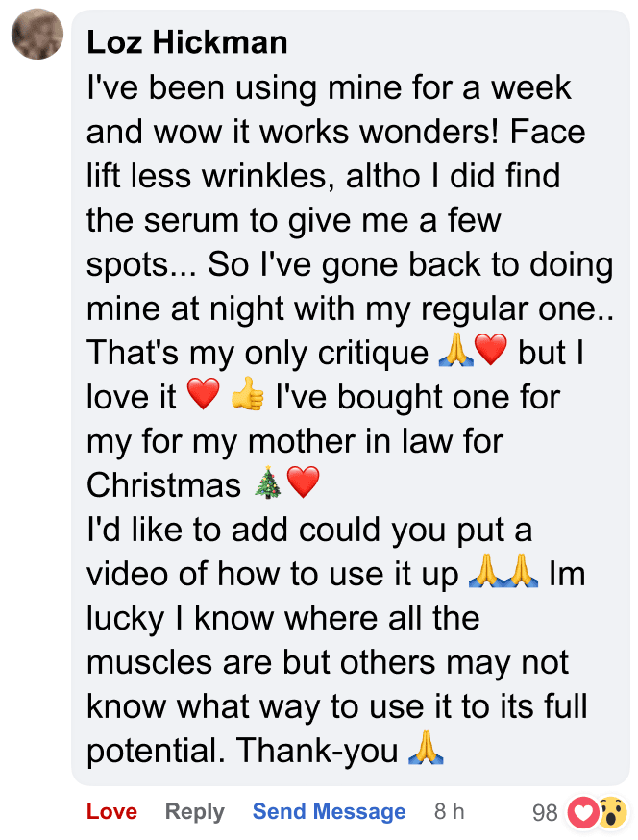Click Reply under the comment

(194, 812)
